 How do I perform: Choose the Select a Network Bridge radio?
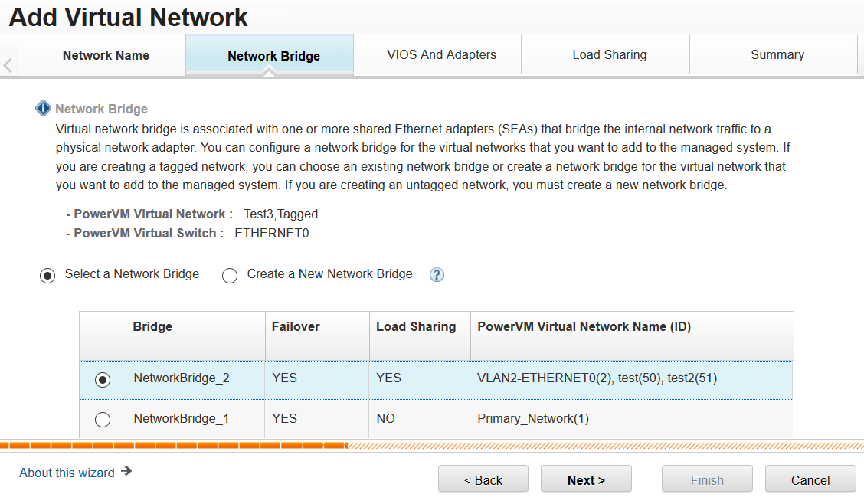click(x=47, y=275)
